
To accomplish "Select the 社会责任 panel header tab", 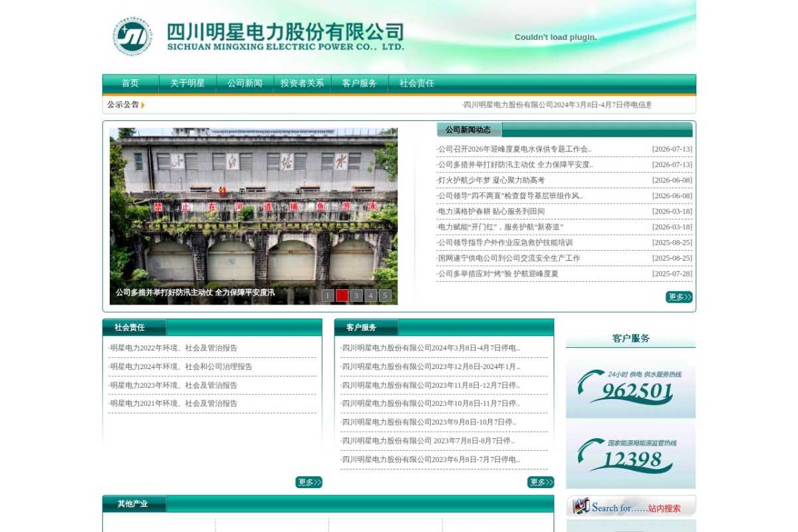I will click(x=134, y=327).
